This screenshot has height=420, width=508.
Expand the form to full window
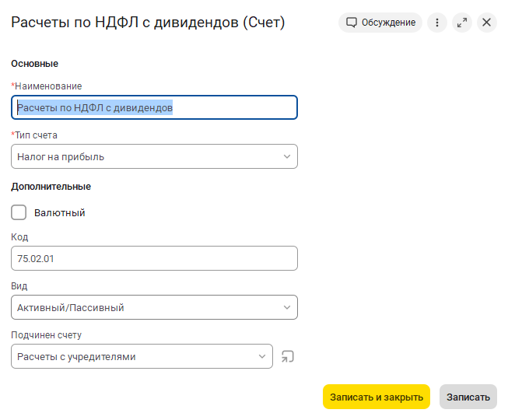tap(463, 23)
